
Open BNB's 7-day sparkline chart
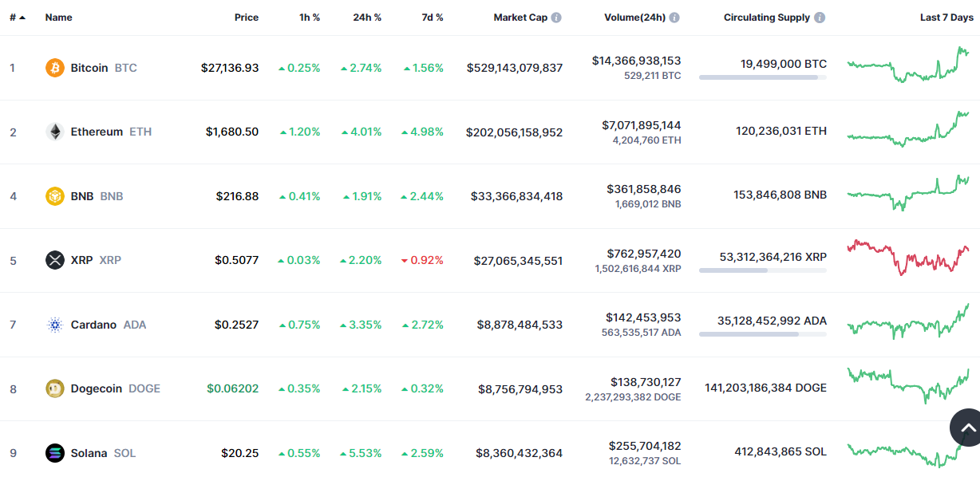(908, 193)
